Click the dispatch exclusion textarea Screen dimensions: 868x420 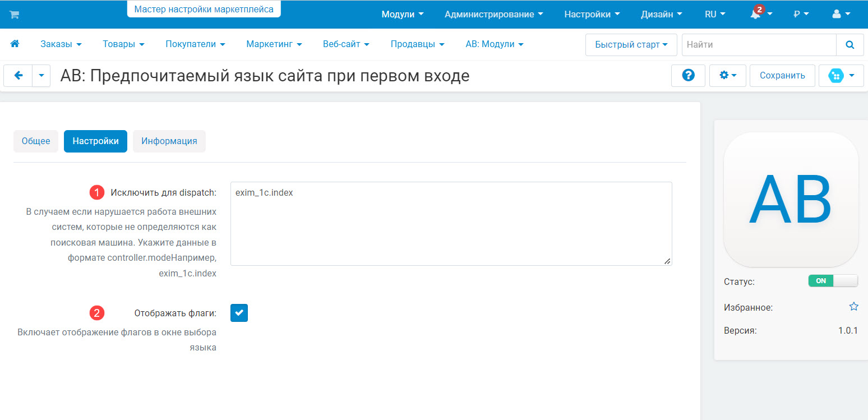(451, 223)
